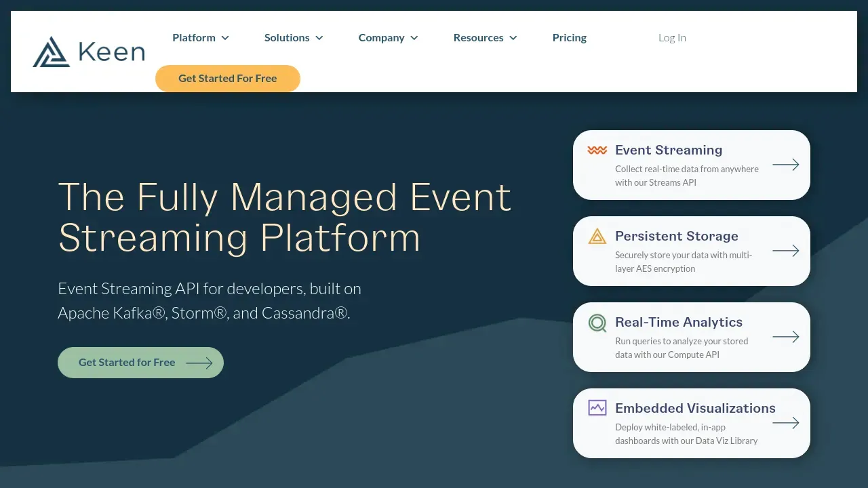Open the Event Streaming card title
Image resolution: width=868 pixels, height=488 pixels.
[669, 150]
